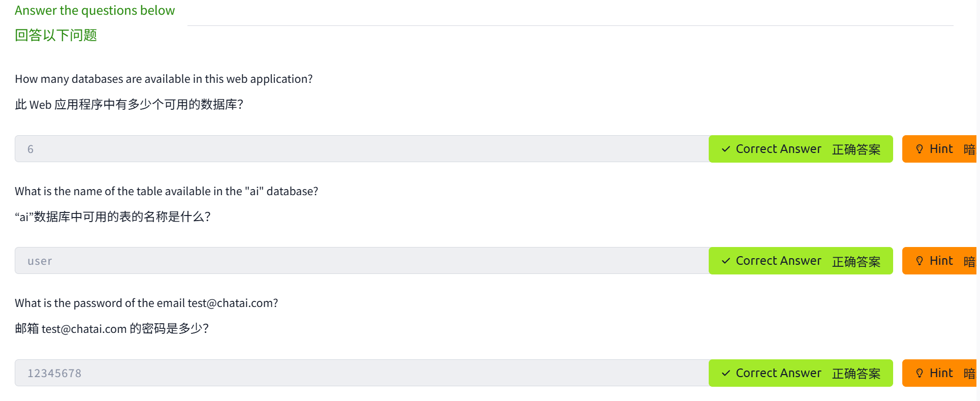
Task: Click the checkmark icon beside the "user" answer
Action: (726, 261)
